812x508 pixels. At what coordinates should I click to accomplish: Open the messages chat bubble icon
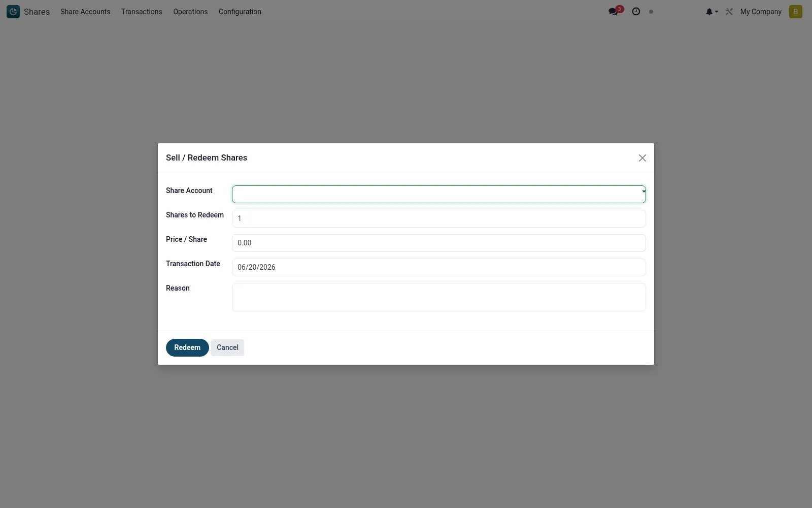613,12
